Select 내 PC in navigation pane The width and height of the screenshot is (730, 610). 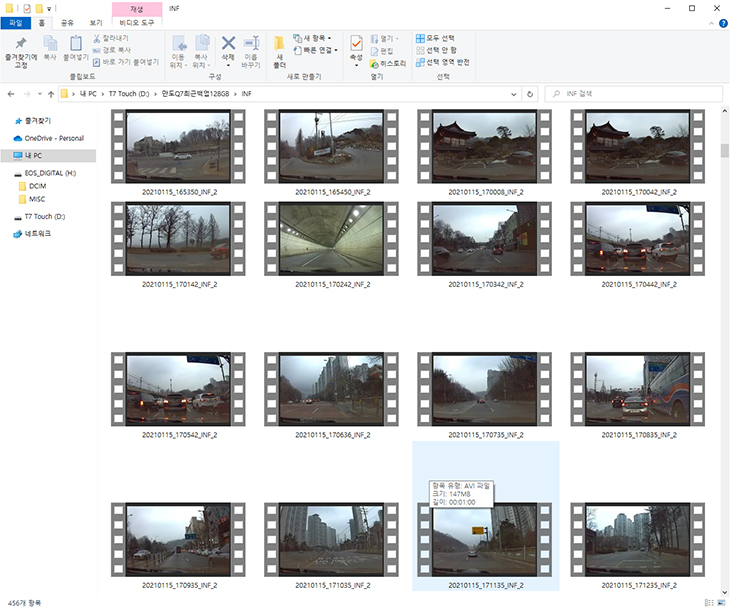click(x=48, y=156)
